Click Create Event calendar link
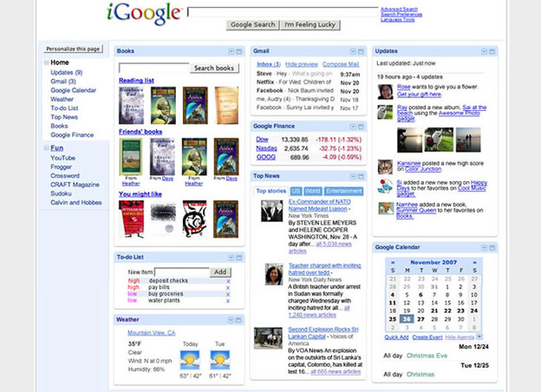Viewport: 541px width, 392px height. 427,337
